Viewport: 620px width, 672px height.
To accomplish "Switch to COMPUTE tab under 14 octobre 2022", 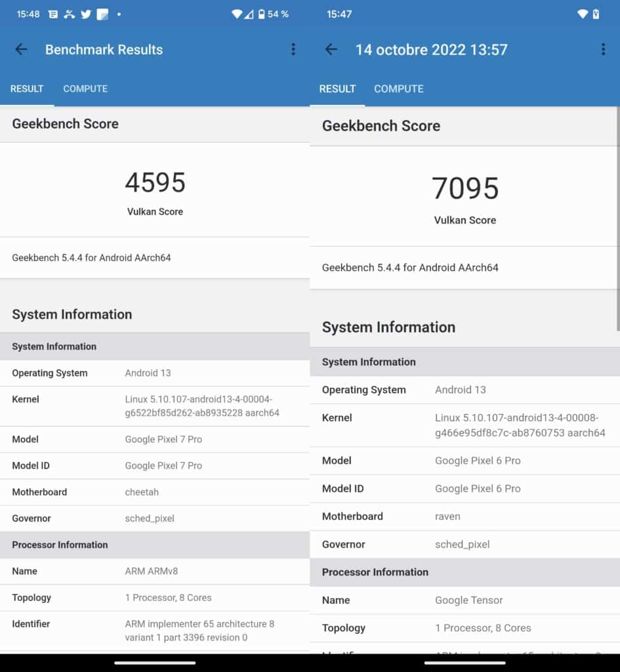I will tap(398, 89).
